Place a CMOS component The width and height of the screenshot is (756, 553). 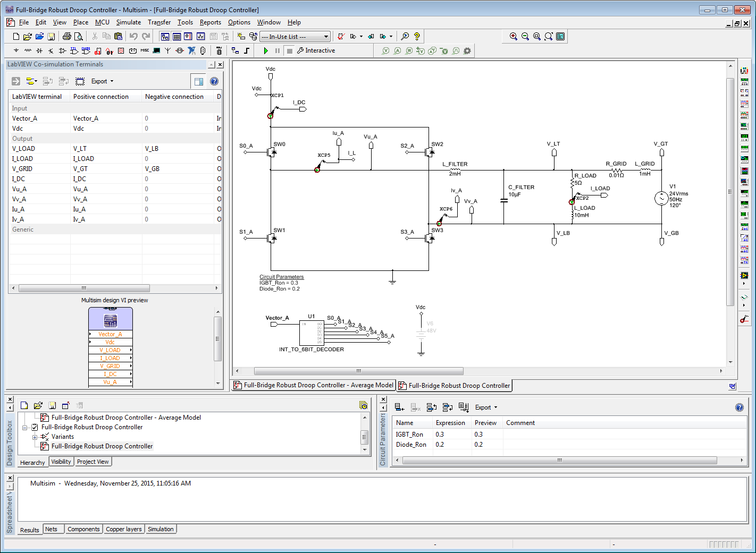coord(86,51)
